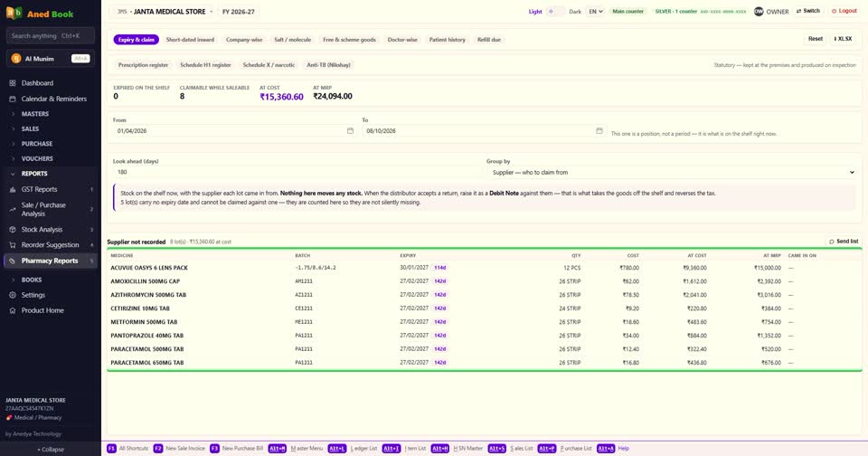The height and width of the screenshot is (456, 868).
Task: Open the JANTA MEDICAL STORE company dropdown
Action: (x=165, y=11)
